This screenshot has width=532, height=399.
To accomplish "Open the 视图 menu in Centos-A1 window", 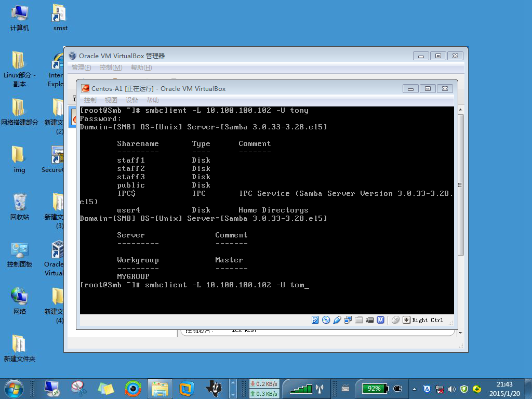I will [111, 100].
